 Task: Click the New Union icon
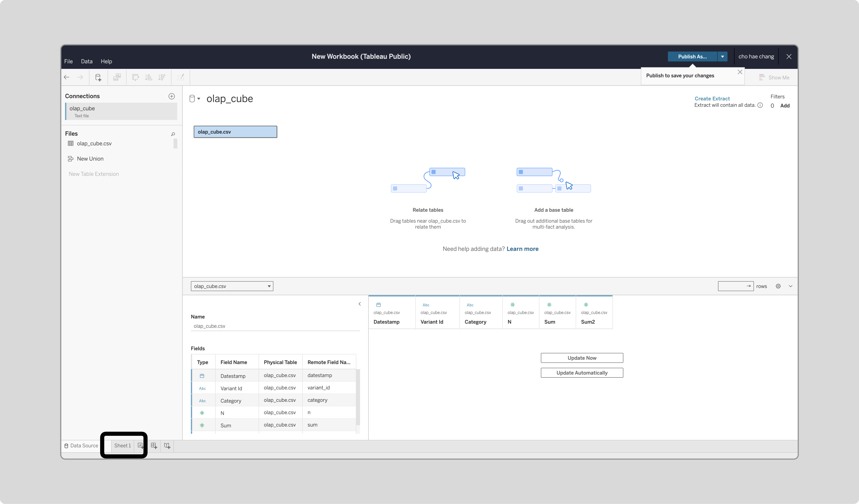[x=71, y=159]
